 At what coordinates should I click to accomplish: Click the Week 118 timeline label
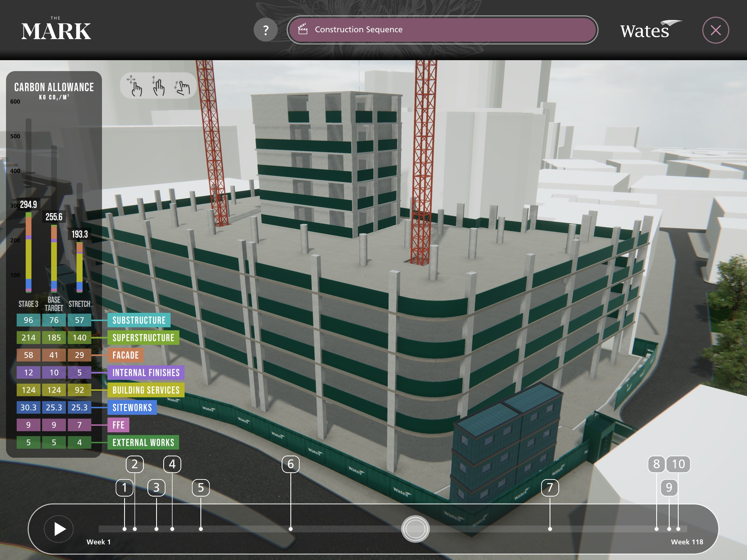(x=687, y=542)
